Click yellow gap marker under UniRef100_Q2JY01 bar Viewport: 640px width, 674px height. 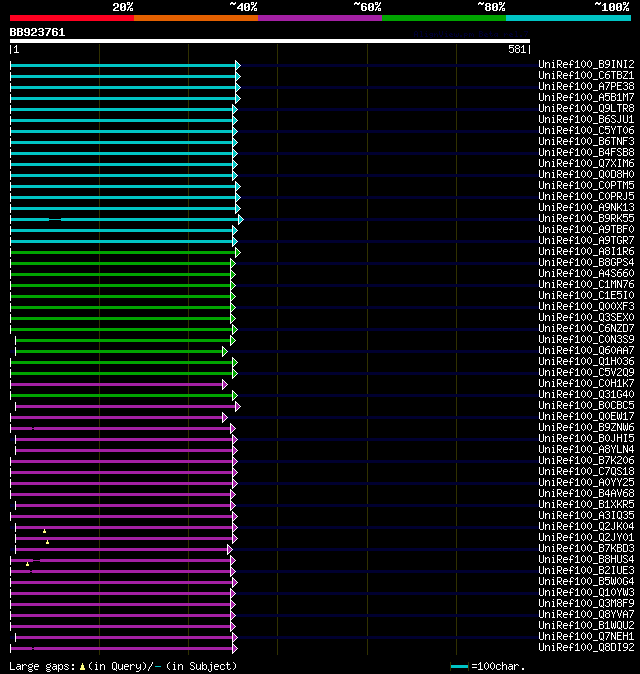click(x=47, y=542)
